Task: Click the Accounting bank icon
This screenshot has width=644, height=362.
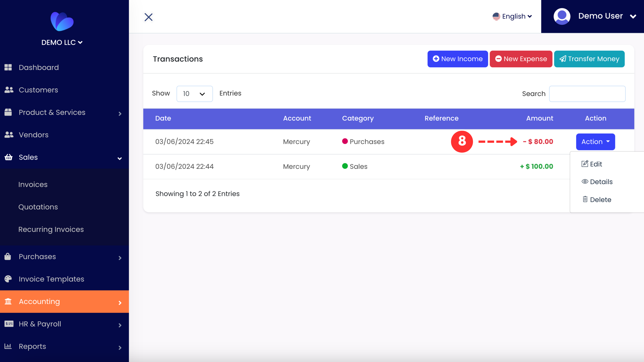Action: point(8,301)
